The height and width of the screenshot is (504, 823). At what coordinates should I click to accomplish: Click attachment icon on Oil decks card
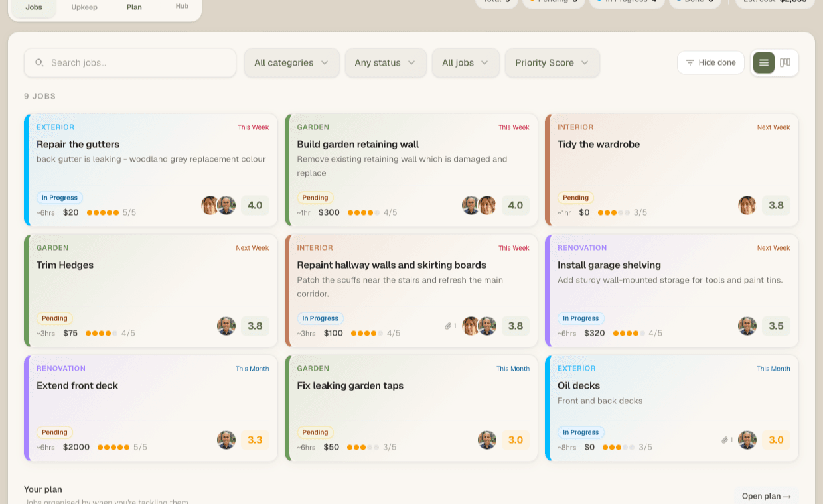(x=725, y=440)
